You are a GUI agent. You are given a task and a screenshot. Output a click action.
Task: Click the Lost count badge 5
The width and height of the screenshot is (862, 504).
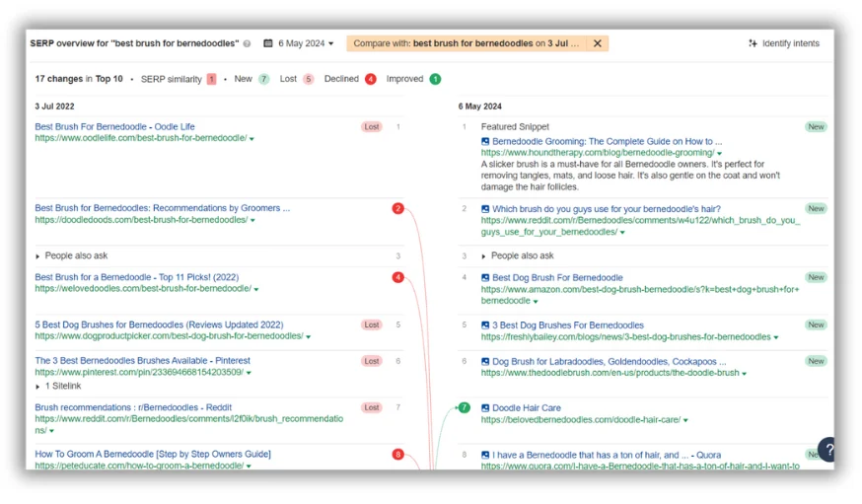[x=309, y=79]
